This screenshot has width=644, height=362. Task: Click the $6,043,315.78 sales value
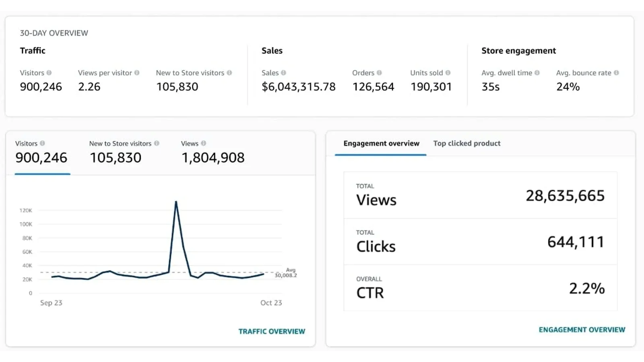point(299,87)
